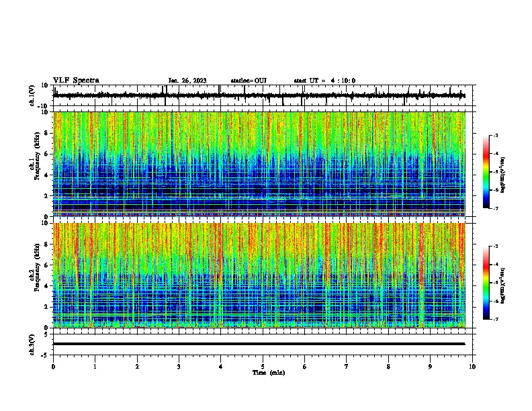Click the ch.1 color scale log(PSD) label

503,175
